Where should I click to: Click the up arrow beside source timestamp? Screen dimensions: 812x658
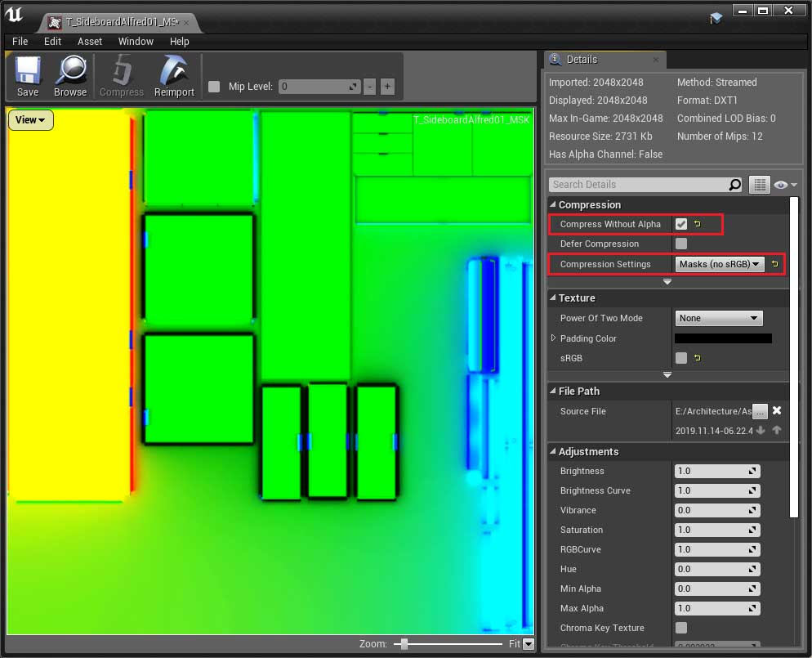pos(777,430)
